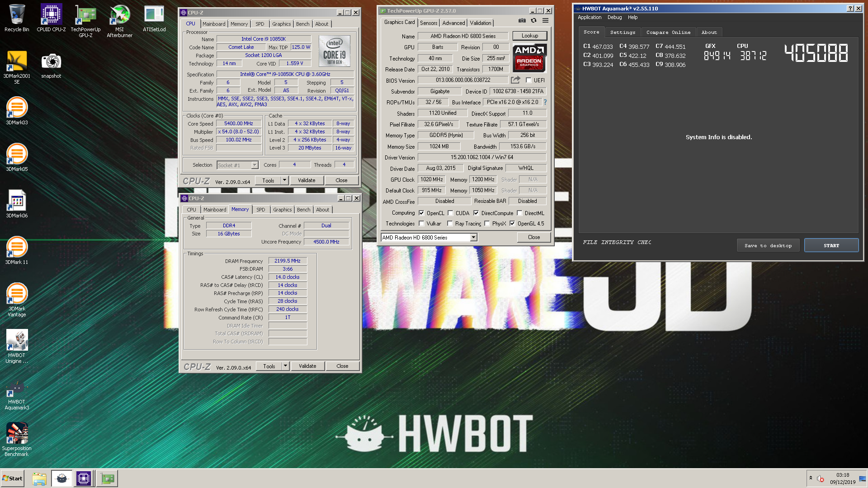Expand Tools arrow in upper CPU-Z window
The width and height of the screenshot is (868, 488).
[x=284, y=180]
